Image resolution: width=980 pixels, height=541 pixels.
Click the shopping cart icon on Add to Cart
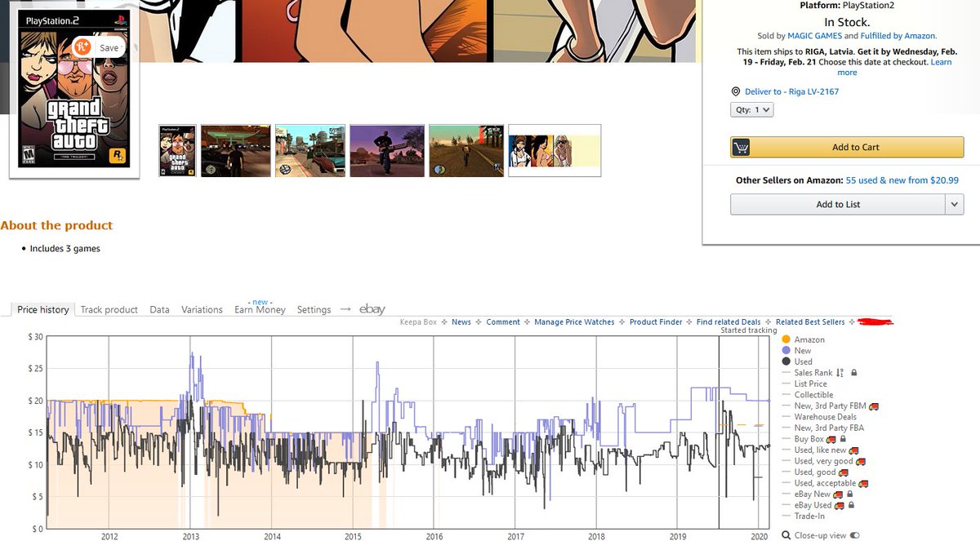coord(742,148)
